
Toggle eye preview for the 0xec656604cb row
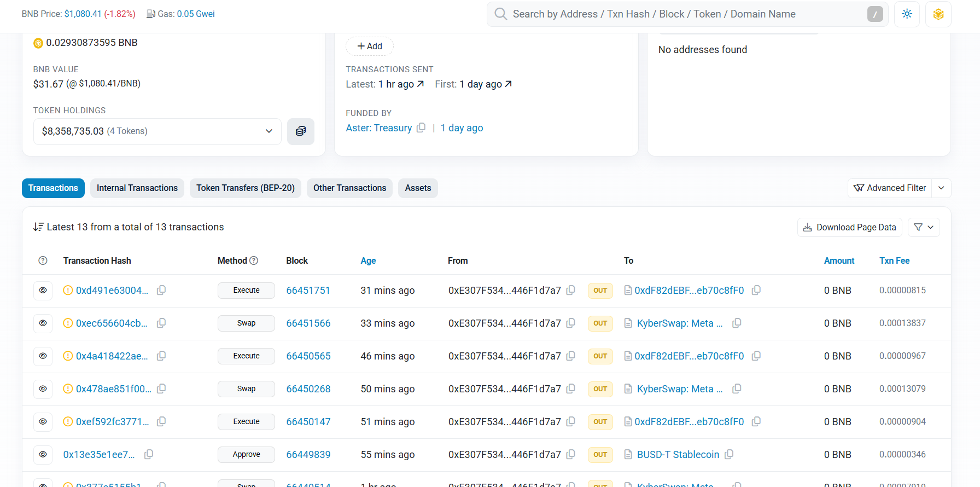pyautogui.click(x=43, y=323)
